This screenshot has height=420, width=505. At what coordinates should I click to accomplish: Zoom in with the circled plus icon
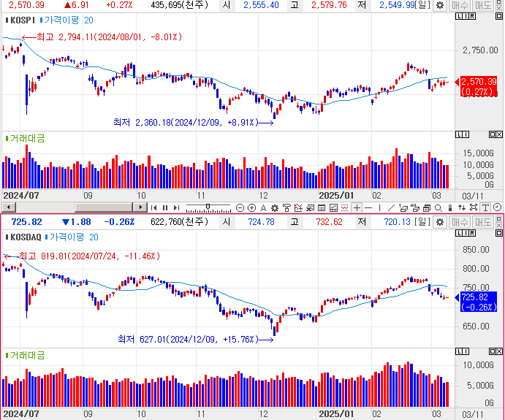point(252,208)
